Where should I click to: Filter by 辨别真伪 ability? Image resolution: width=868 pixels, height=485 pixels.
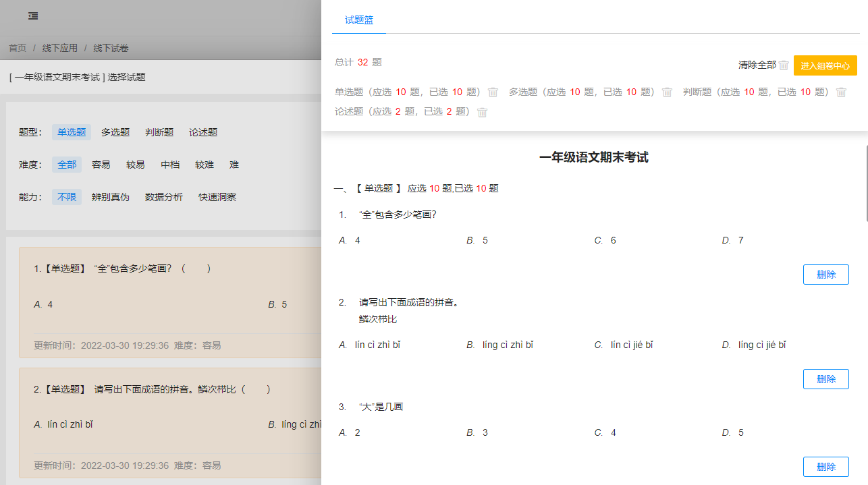[111, 197]
